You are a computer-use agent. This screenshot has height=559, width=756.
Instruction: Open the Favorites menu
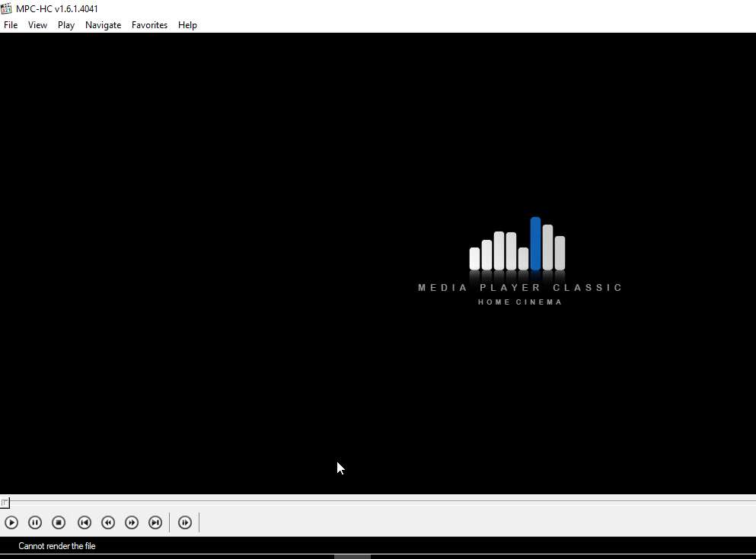[149, 25]
